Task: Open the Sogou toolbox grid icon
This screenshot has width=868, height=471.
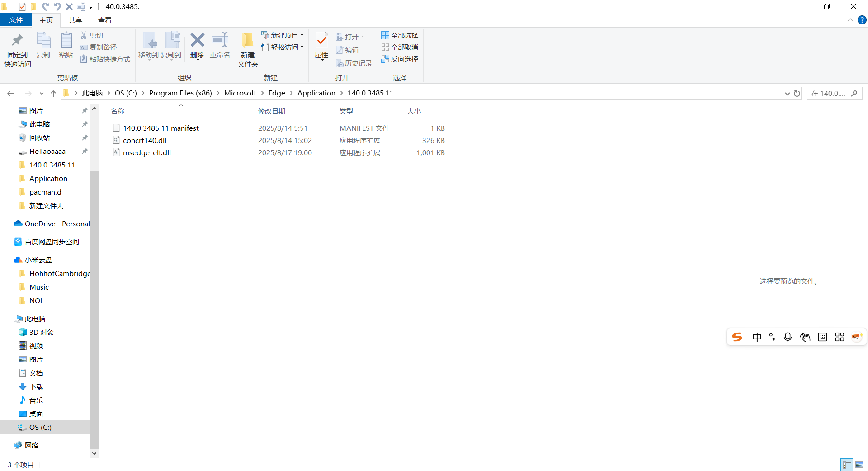Action: (x=840, y=337)
